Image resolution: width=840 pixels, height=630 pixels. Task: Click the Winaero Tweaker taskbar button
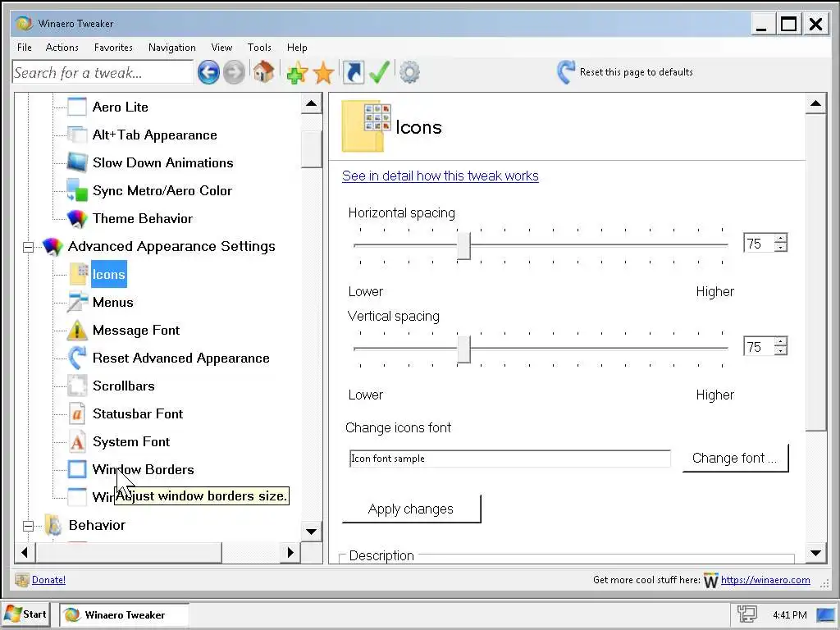coord(124,615)
